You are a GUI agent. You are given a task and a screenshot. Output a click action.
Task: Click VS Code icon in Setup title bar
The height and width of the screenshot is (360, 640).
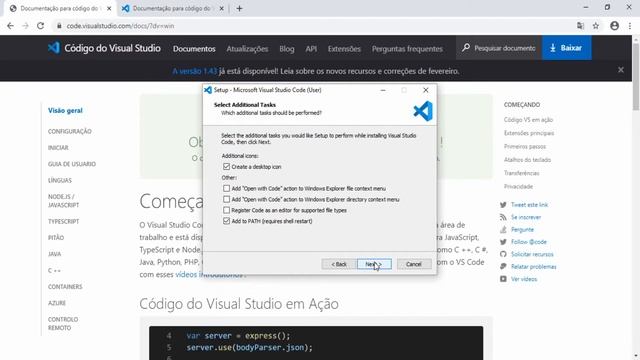point(208,90)
